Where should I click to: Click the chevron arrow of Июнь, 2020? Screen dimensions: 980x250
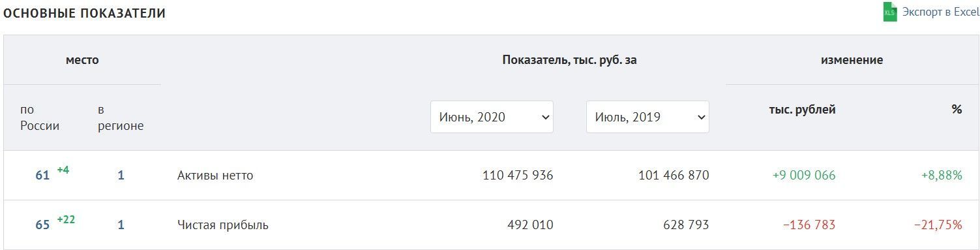click(546, 117)
